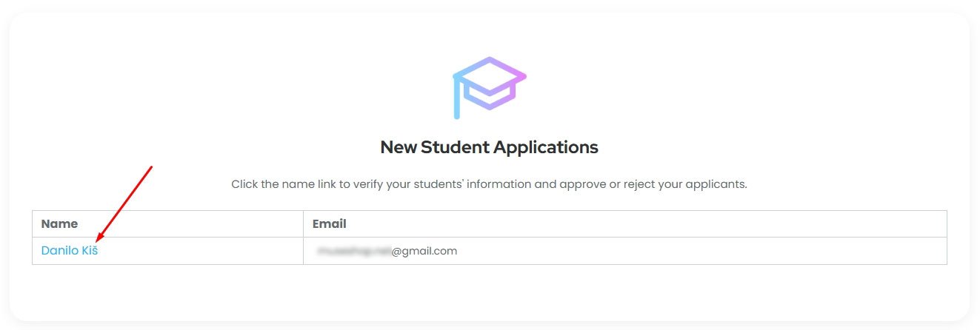Click the word "Student" in the heading

tap(455, 147)
